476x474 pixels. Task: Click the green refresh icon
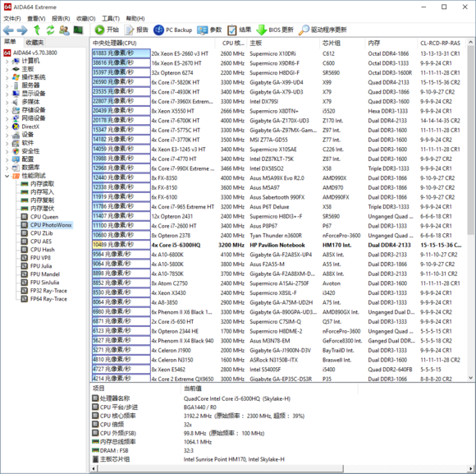click(x=50, y=30)
